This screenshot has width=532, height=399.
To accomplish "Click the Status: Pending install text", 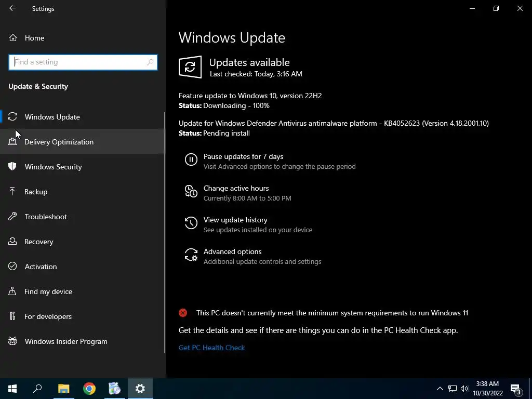I will click(214, 134).
